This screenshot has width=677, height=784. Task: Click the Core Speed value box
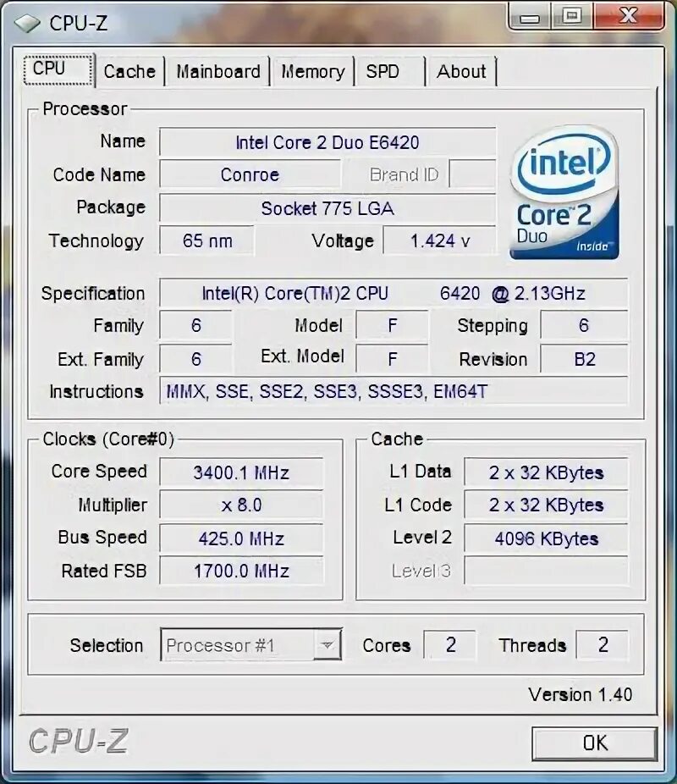pos(241,472)
